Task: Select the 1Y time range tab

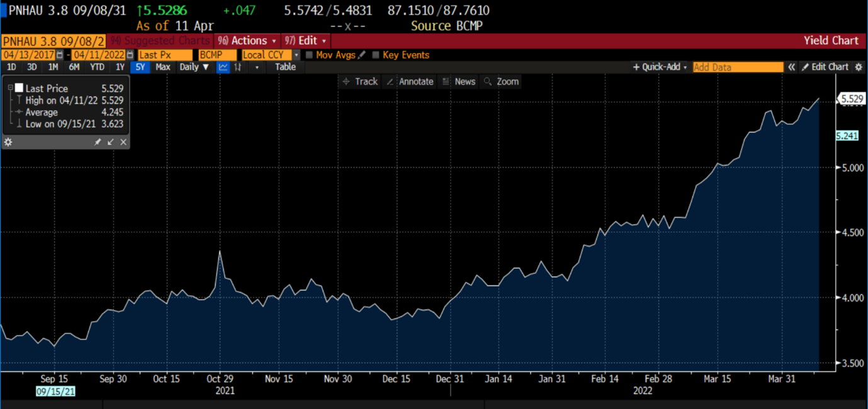Action: click(x=120, y=67)
